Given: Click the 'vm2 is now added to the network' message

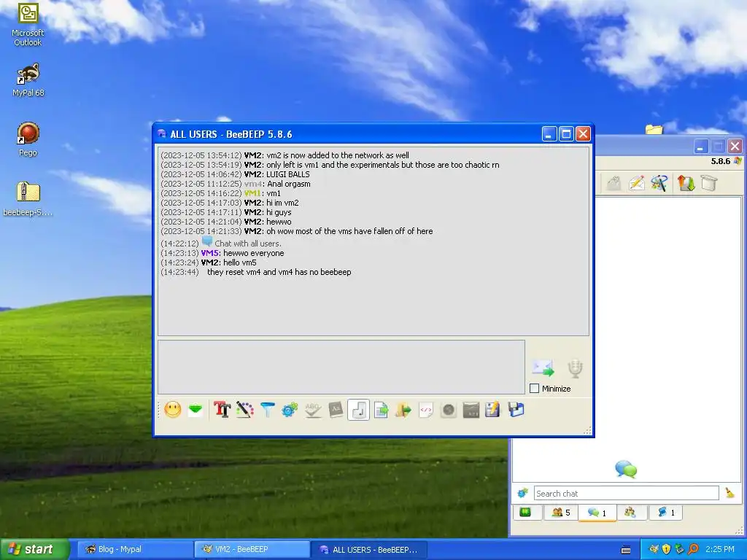Looking at the screenshot, I should click(337, 155).
